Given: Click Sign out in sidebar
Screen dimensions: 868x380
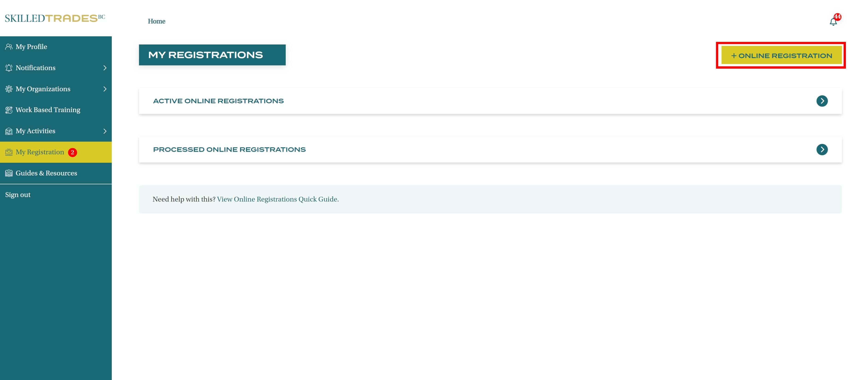Looking at the screenshot, I should pyautogui.click(x=18, y=195).
